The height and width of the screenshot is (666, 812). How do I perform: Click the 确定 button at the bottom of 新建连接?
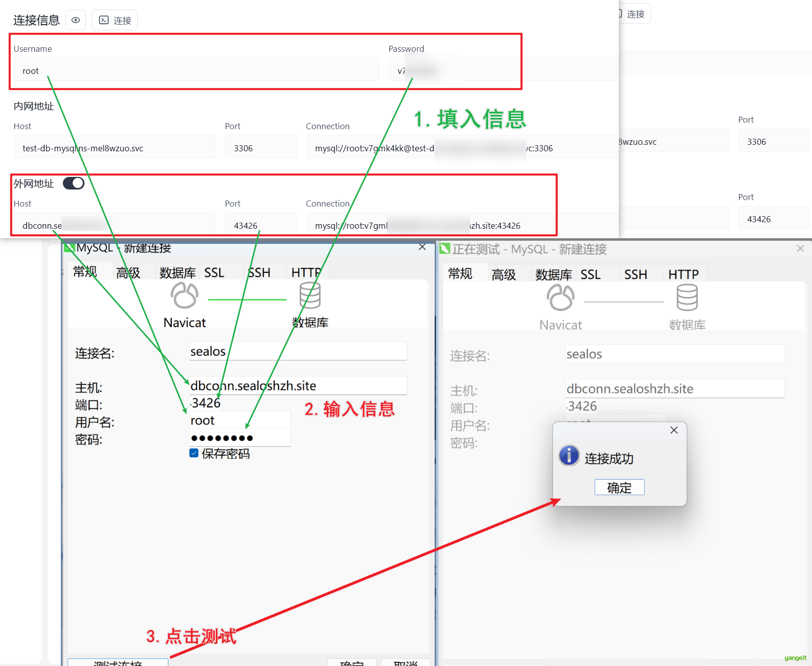coord(351,662)
